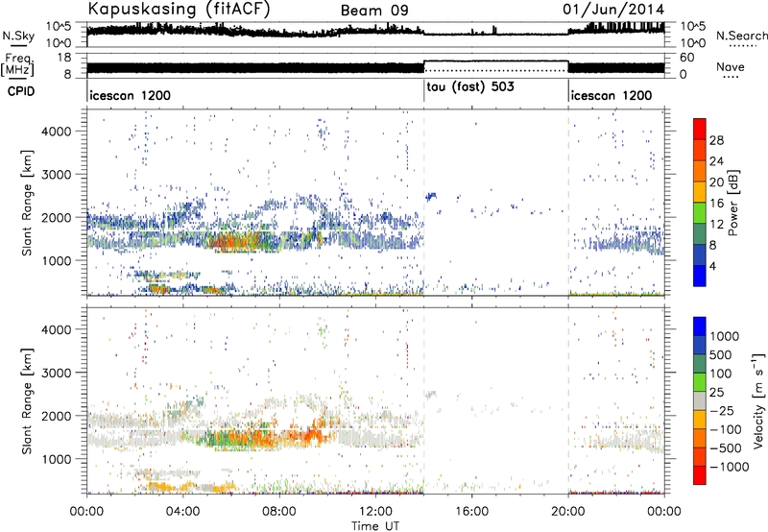768x532 pixels.
Task: Click the 24 label on the power colorbar
Action: 716,161
